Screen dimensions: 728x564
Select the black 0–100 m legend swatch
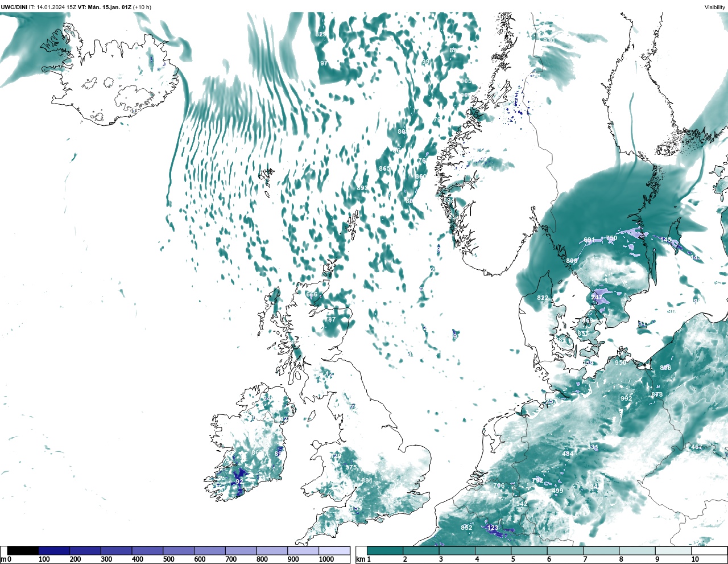pyautogui.click(x=23, y=550)
